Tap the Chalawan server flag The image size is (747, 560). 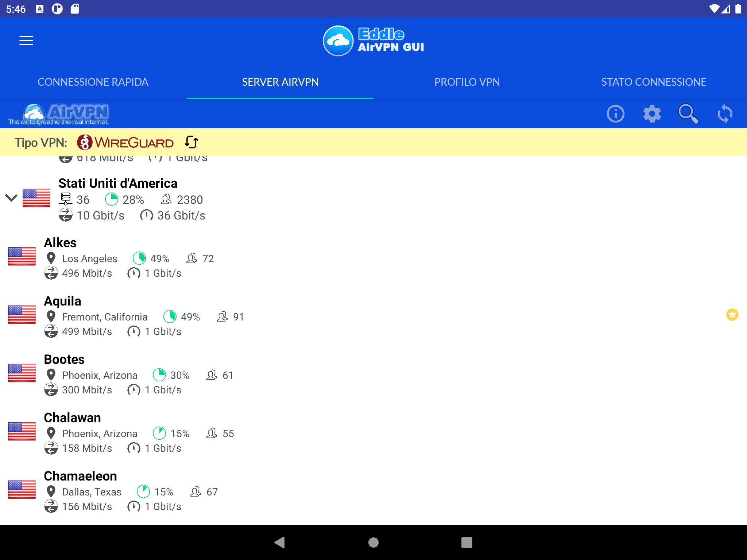(22, 431)
